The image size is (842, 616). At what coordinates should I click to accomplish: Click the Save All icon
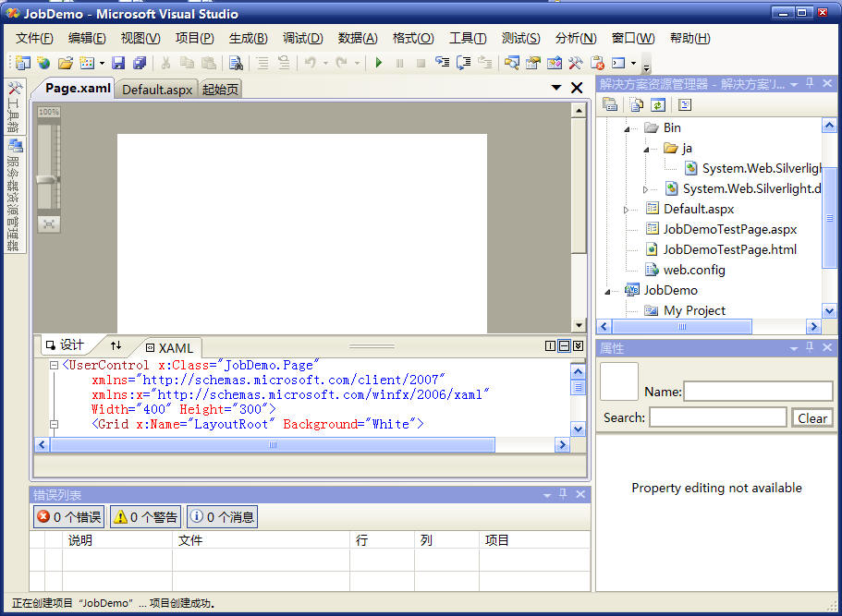pos(140,63)
